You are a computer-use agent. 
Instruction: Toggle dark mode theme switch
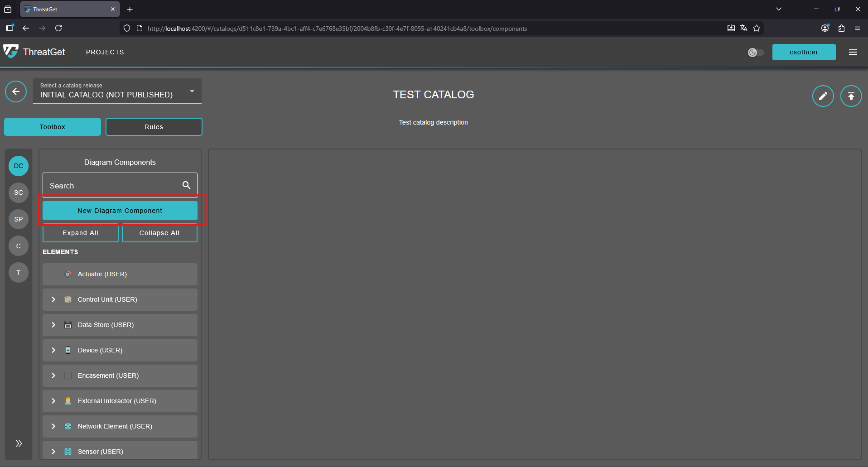pos(755,52)
